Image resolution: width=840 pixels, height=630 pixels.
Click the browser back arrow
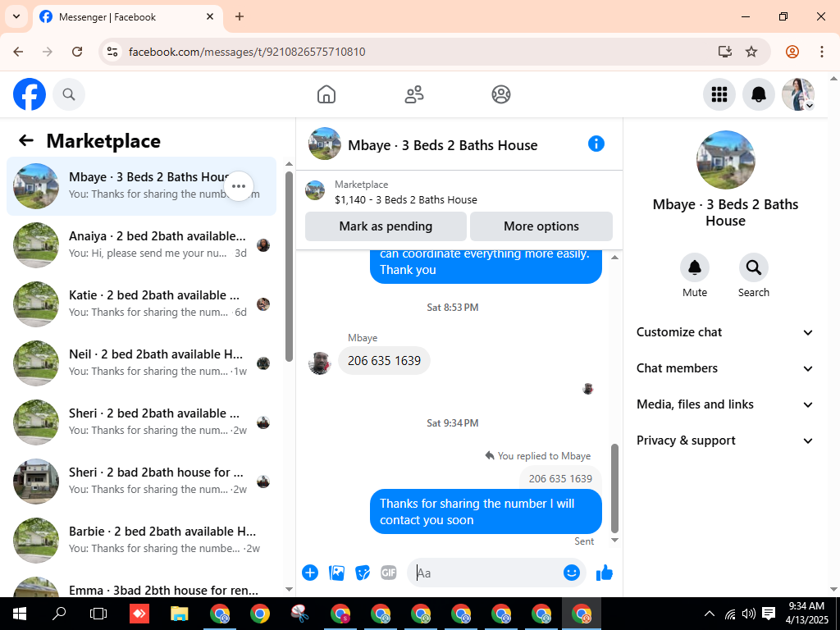point(18,52)
